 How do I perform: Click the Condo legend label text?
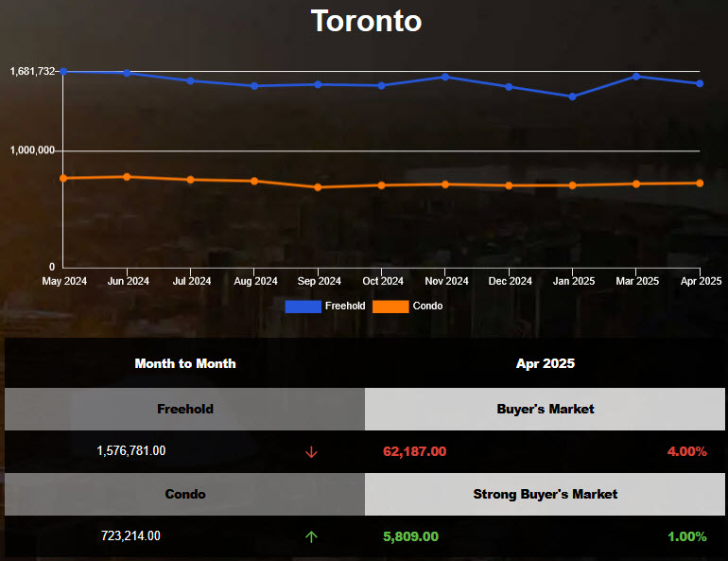click(427, 307)
